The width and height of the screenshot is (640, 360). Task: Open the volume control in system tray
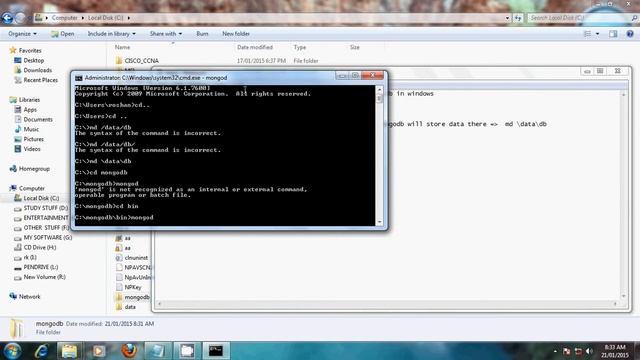[x=589, y=351]
